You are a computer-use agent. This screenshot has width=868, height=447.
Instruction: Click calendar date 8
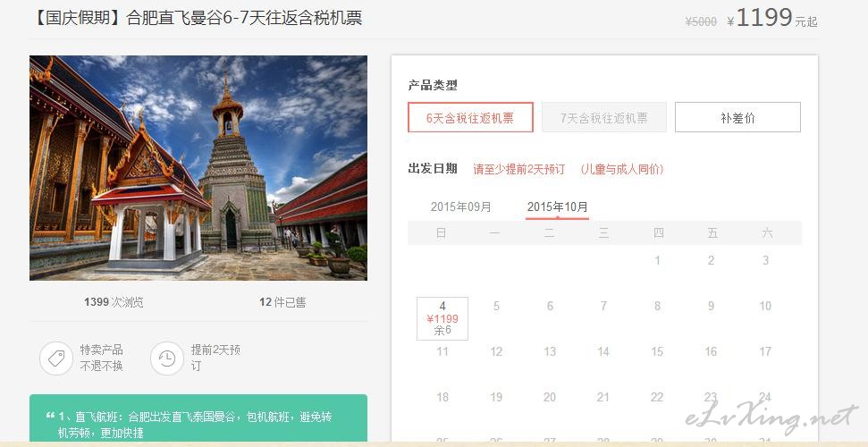[657, 306]
